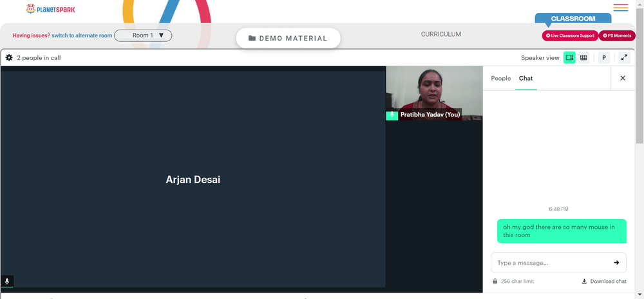Image resolution: width=644 pixels, height=299 pixels.
Task: Click Pratibha Yadav's video thumbnail
Action: 434,93
